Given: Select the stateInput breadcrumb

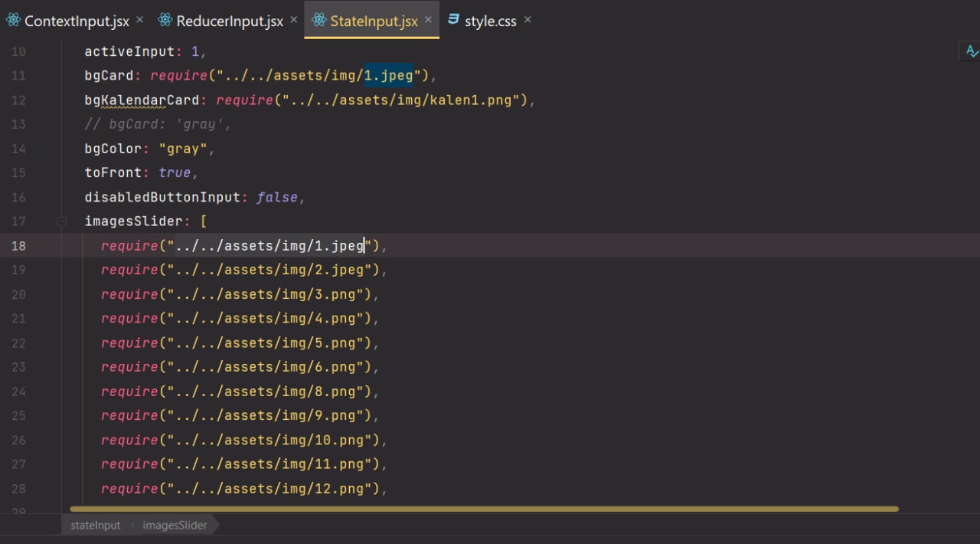Looking at the screenshot, I should tap(95, 526).
